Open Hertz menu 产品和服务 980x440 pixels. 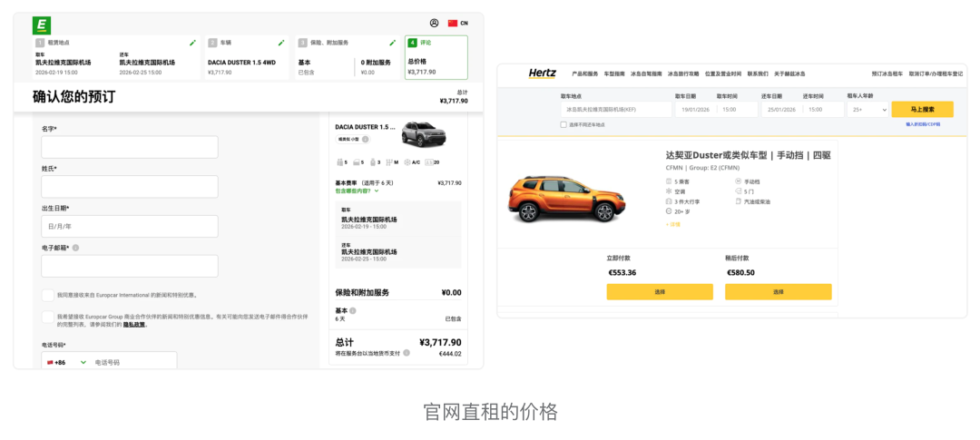(x=585, y=73)
